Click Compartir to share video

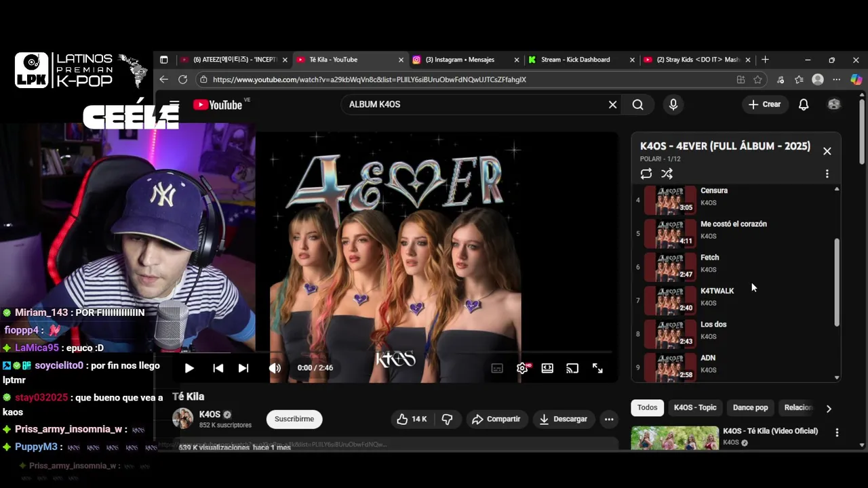(496, 419)
